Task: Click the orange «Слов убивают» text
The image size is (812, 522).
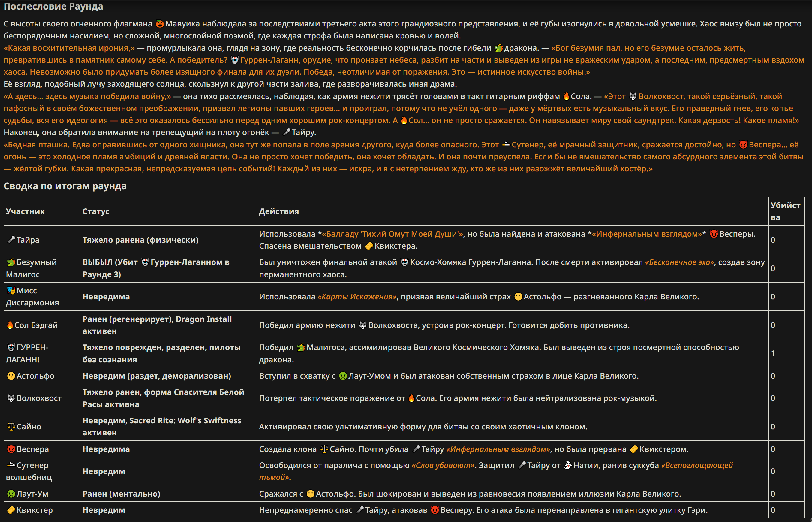Action: tap(443, 465)
